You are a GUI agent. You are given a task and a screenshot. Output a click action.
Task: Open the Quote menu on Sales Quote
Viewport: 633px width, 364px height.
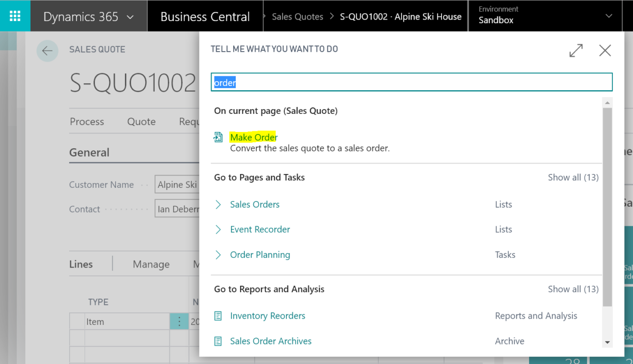point(141,121)
